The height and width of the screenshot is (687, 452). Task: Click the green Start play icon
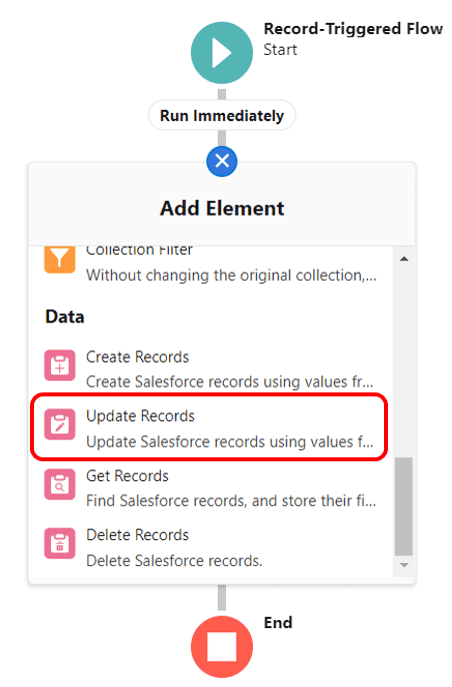coord(222,53)
